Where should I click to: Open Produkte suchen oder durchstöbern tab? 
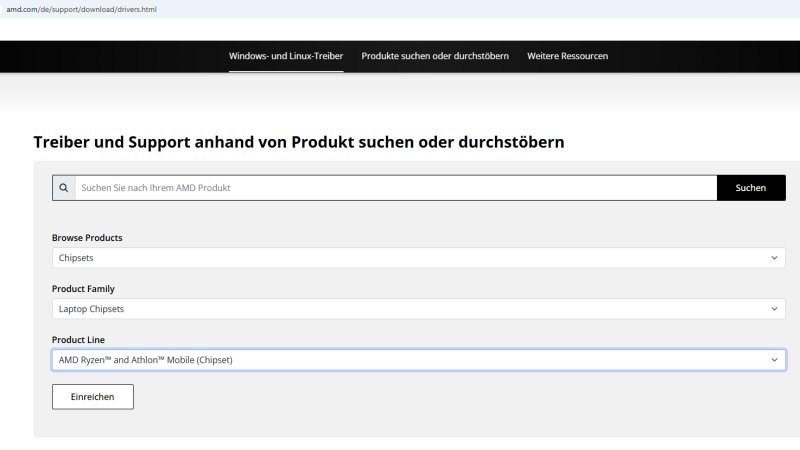(x=435, y=56)
